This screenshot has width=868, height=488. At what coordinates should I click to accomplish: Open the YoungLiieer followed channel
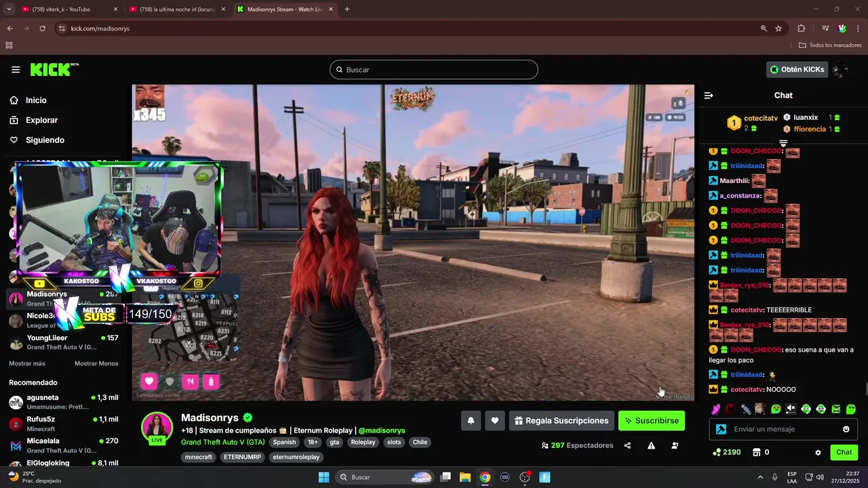click(64, 342)
